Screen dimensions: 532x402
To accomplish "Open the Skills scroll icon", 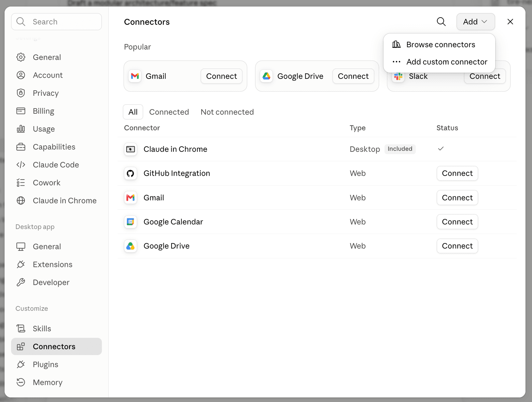I will (21, 329).
